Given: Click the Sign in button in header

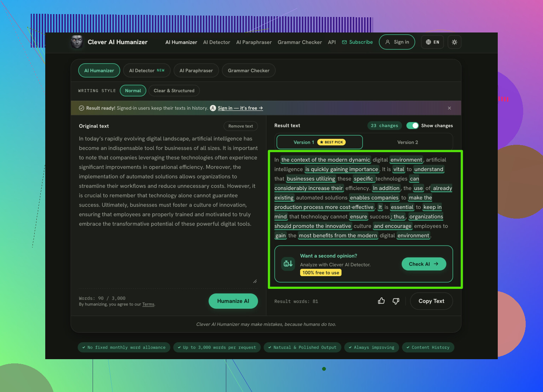Looking at the screenshot, I should click(397, 42).
